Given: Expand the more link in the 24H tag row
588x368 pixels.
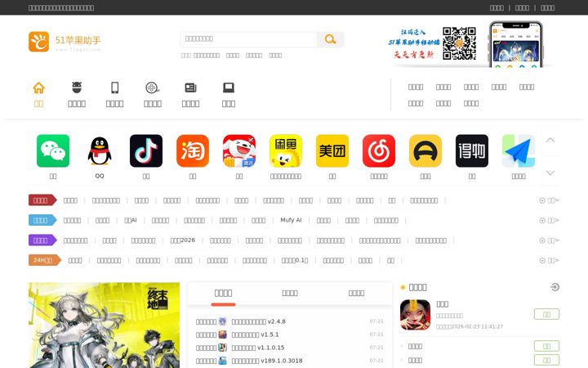Looking at the screenshot, I should pyautogui.click(x=550, y=260).
